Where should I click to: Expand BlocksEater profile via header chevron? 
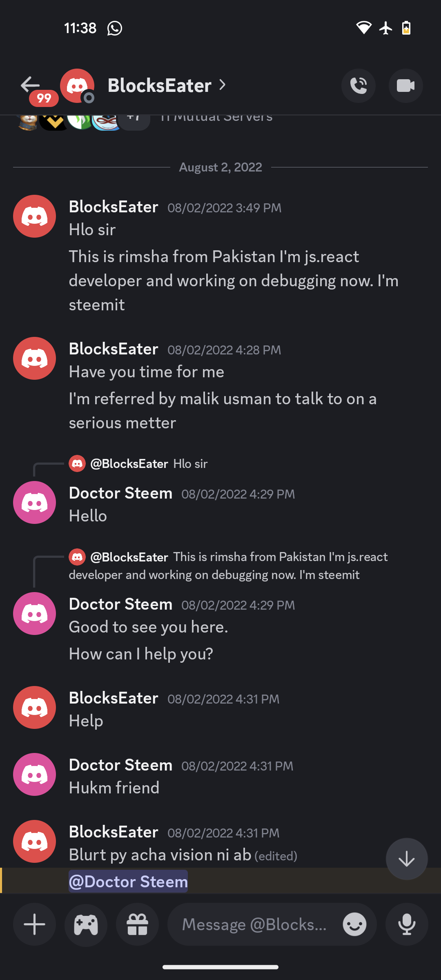(x=222, y=85)
